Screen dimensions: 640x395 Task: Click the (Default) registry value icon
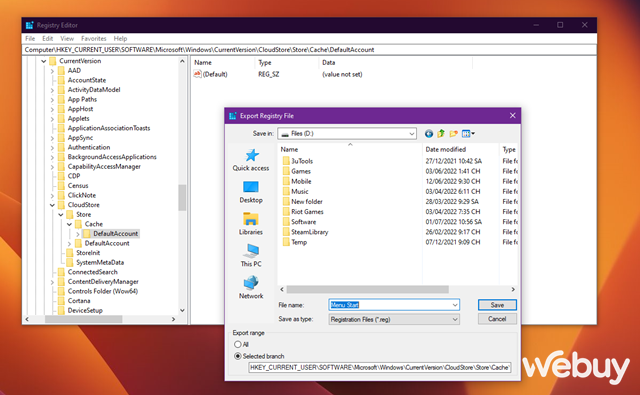tap(198, 74)
